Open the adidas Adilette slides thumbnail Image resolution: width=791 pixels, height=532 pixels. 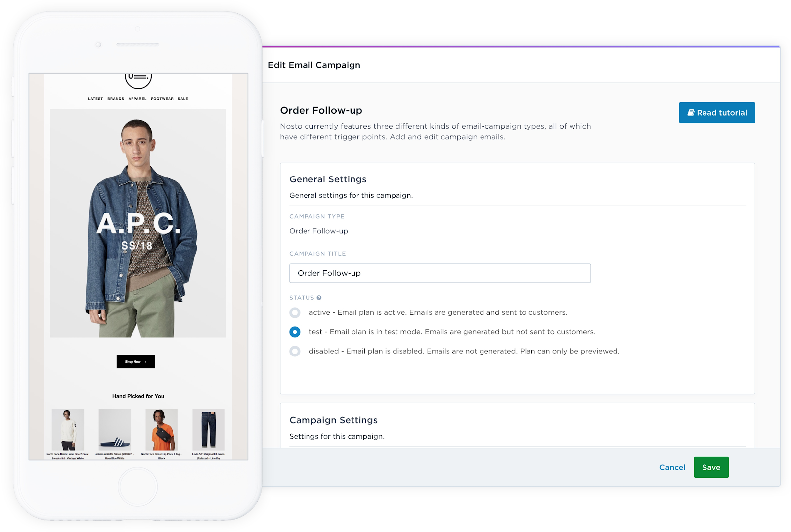pos(115,430)
